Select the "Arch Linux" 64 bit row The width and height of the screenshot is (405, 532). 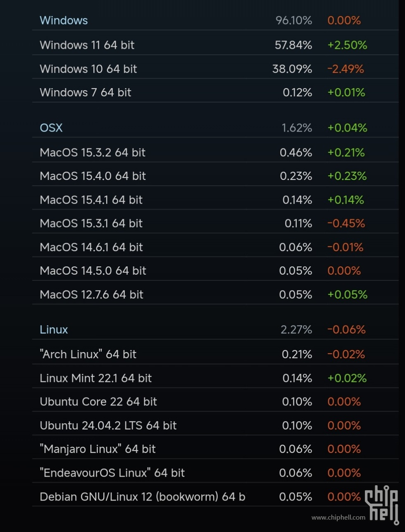(215, 354)
